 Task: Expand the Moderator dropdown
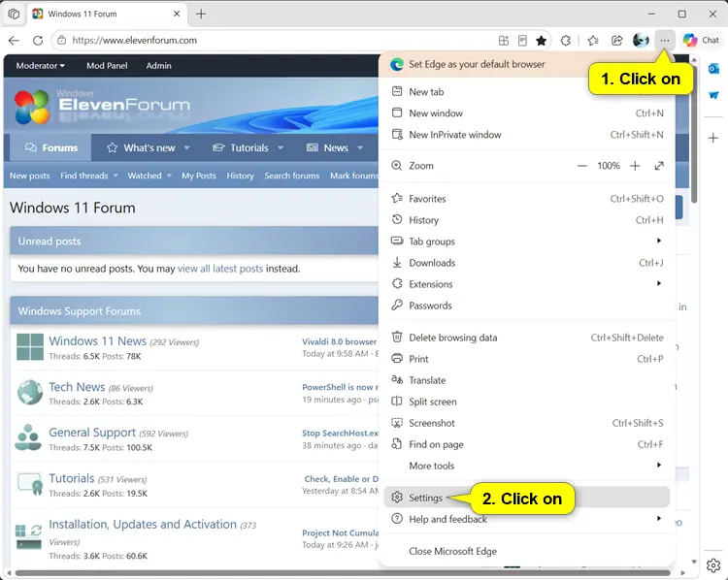click(41, 66)
